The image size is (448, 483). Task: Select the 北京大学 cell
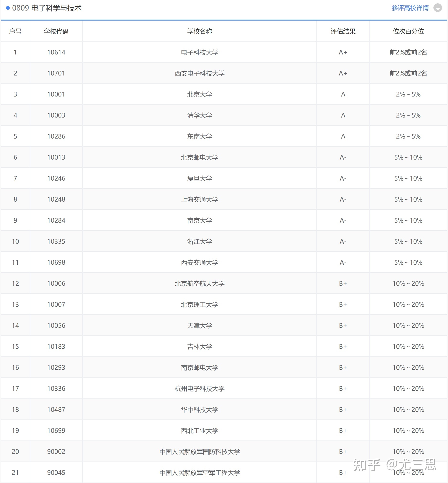(x=199, y=94)
